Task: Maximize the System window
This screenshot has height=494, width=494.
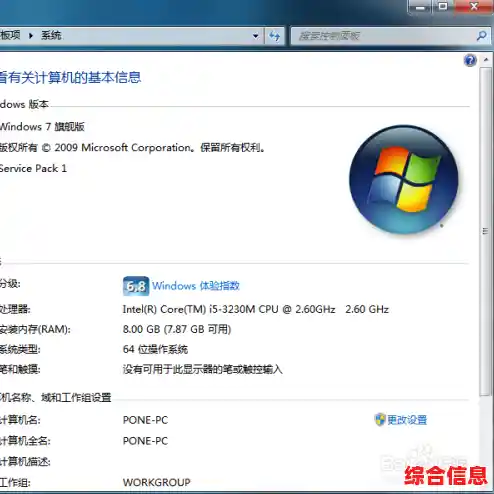Action: pyautogui.click(x=443, y=7)
